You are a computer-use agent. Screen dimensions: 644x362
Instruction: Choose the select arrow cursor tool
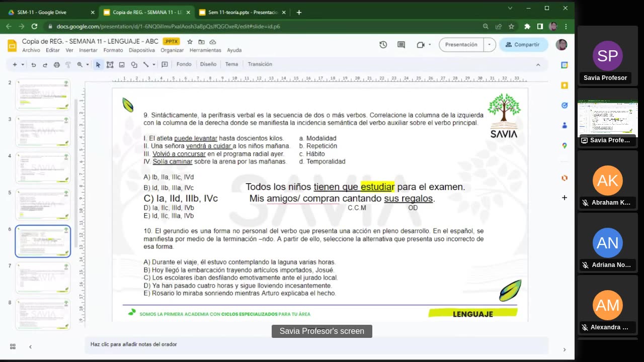(x=98, y=64)
